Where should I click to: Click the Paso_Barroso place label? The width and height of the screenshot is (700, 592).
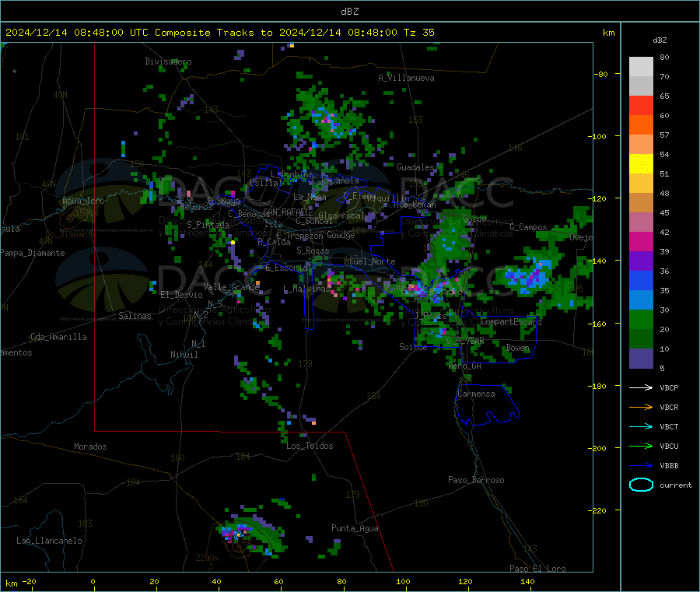tap(476, 480)
